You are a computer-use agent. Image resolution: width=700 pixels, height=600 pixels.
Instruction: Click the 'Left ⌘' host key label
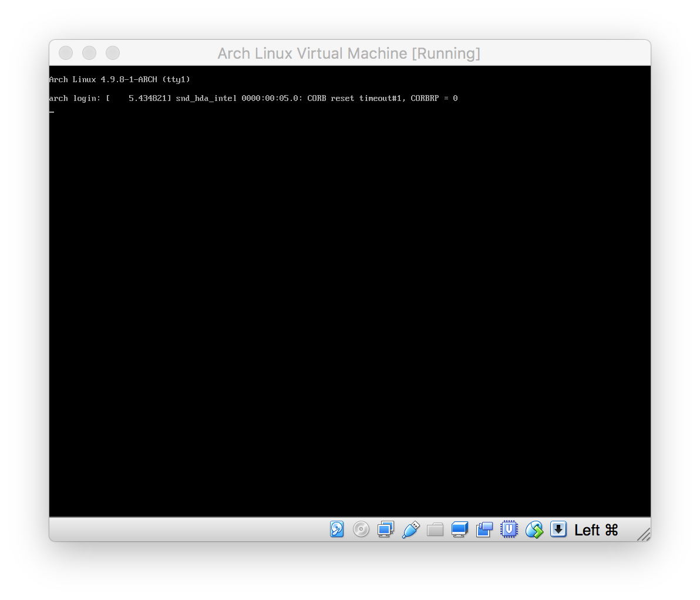596,530
